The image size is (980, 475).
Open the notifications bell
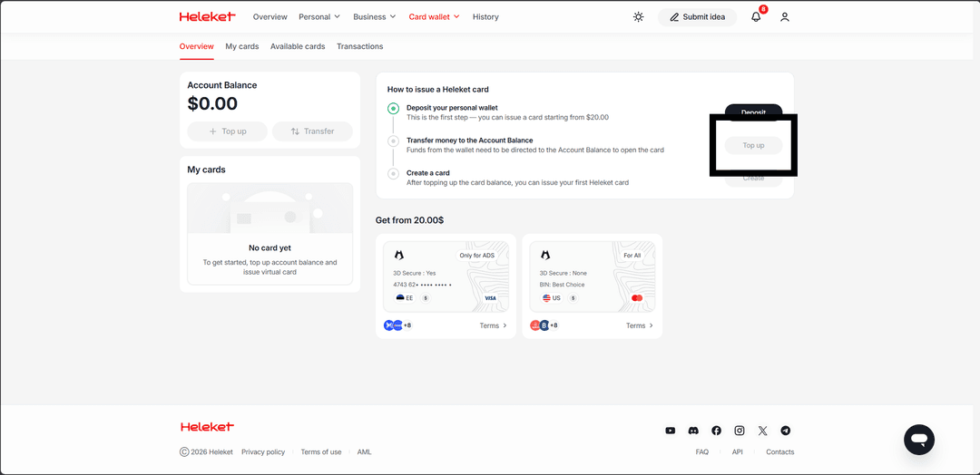click(756, 17)
